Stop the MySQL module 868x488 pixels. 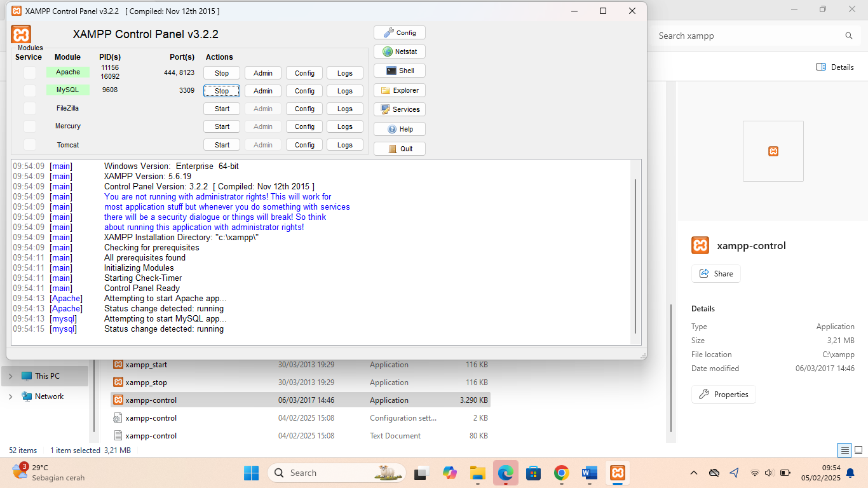(x=222, y=91)
